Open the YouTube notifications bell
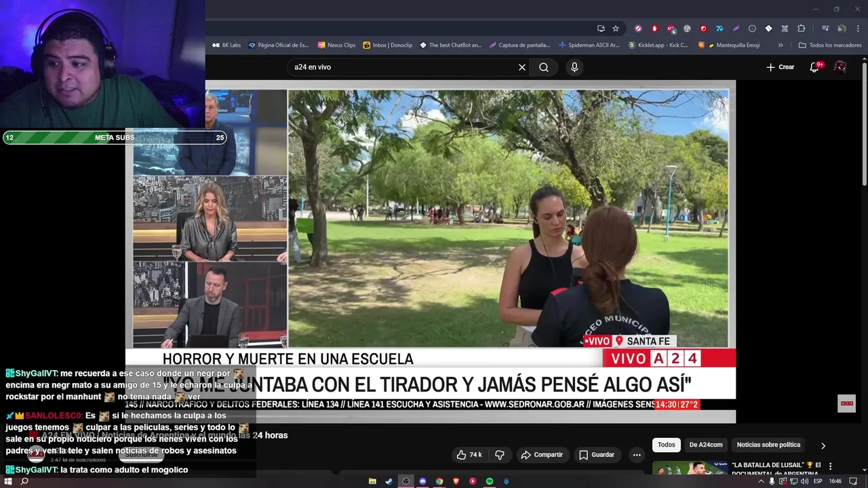 [815, 67]
